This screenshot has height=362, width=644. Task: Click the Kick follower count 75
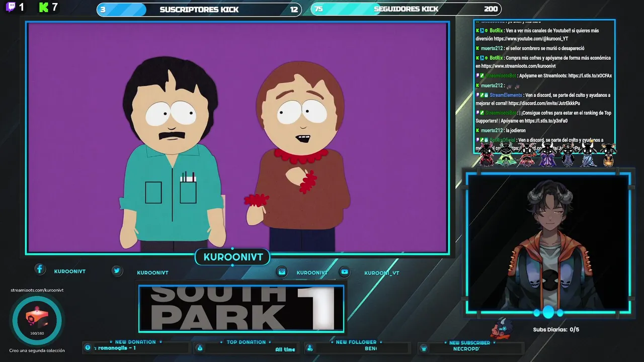tap(318, 9)
